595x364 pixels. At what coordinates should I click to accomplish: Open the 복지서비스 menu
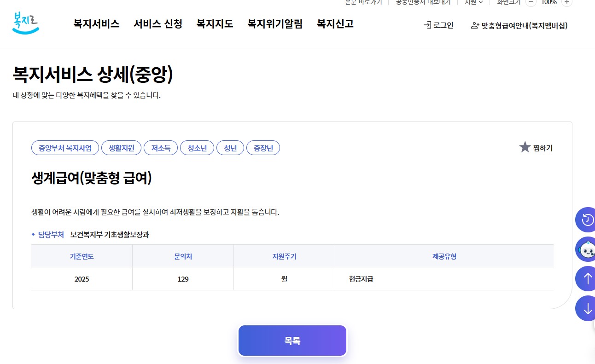point(96,24)
